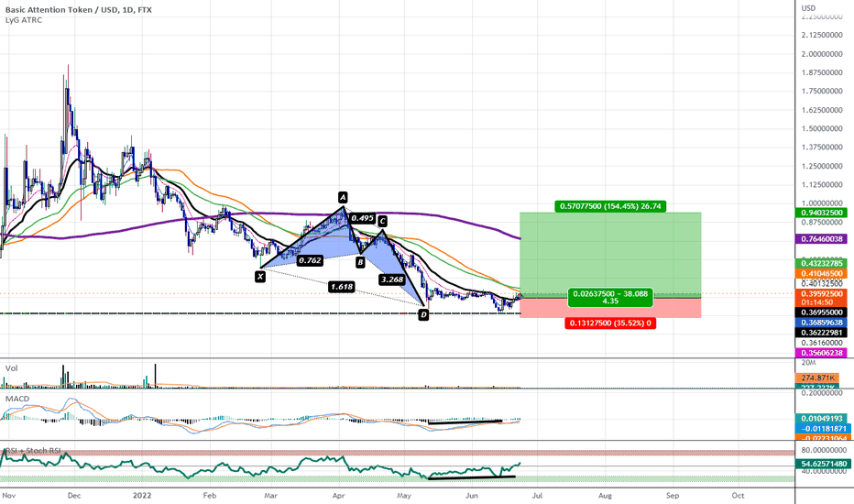Viewport: 854px width, 504px height.
Task: Click the May label on time axis
Action: pyautogui.click(x=403, y=495)
